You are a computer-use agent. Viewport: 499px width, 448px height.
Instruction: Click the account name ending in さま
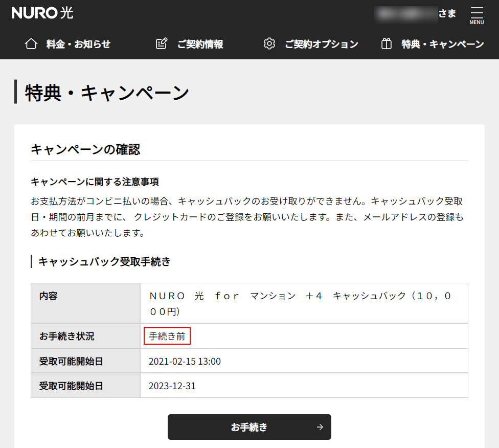(x=416, y=14)
